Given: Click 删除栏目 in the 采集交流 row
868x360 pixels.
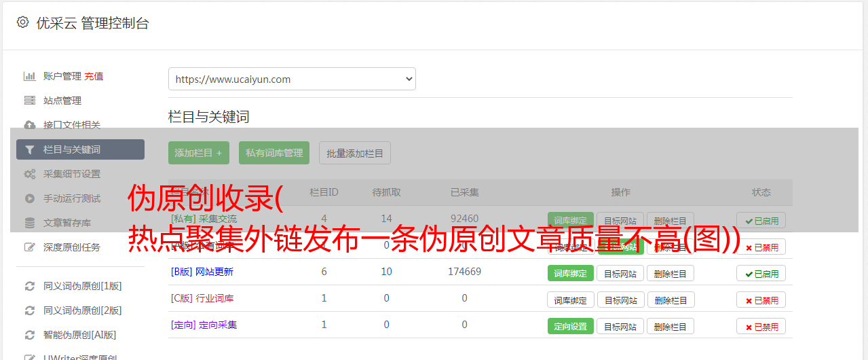Looking at the screenshot, I should pyautogui.click(x=670, y=220).
